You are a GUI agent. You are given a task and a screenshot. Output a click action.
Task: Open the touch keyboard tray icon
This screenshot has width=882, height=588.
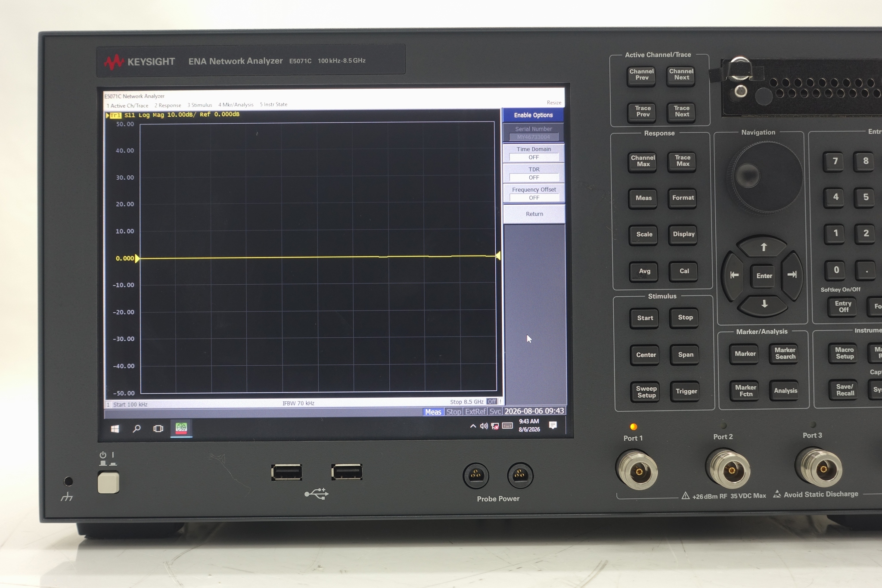[508, 426]
